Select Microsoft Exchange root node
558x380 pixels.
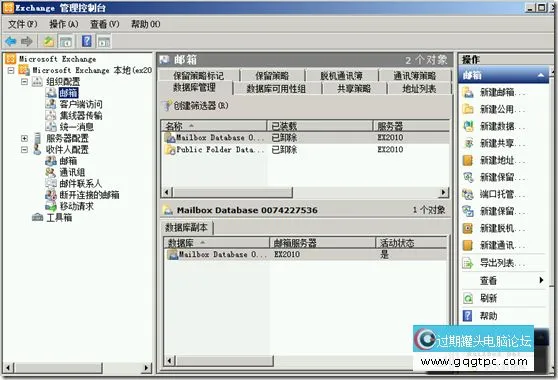57,59
